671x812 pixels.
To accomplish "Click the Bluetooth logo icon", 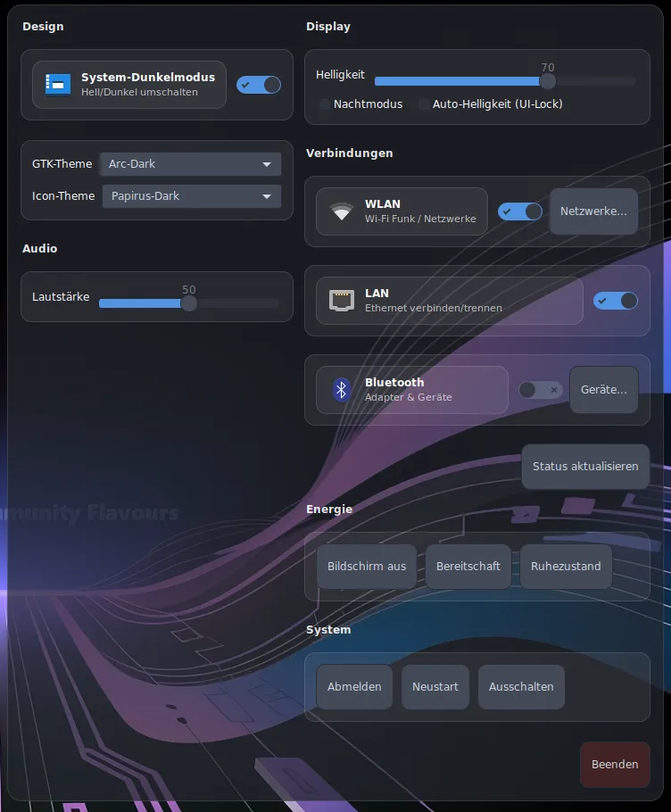I will pos(341,390).
